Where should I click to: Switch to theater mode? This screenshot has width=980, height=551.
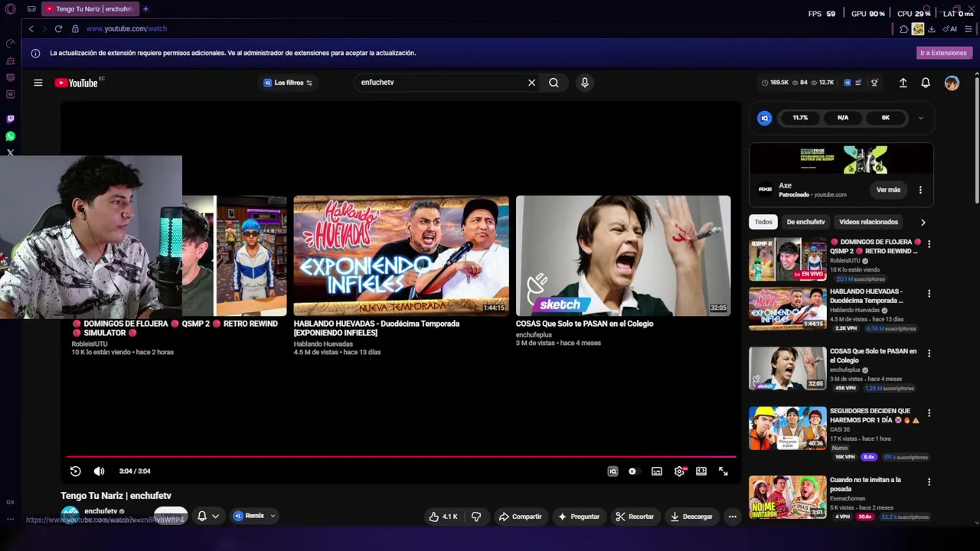[x=701, y=471]
